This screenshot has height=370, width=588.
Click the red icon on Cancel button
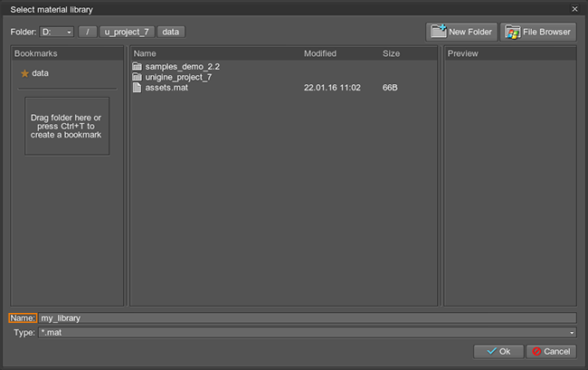point(536,351)
